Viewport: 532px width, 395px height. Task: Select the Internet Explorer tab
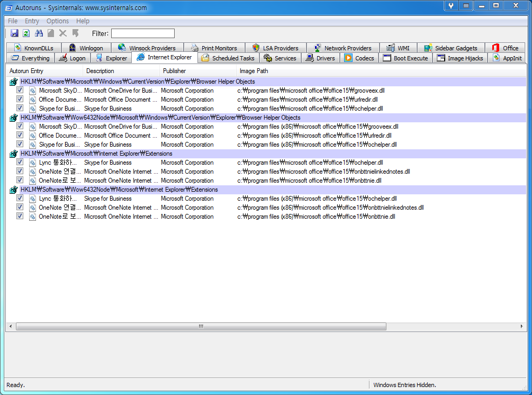point(165,57)
